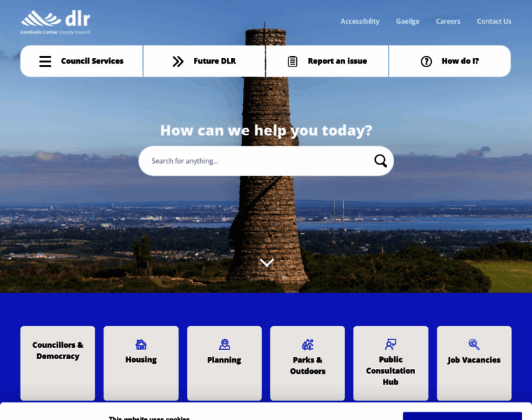Screen dimensions: 532x420
Task: Open the Future DLR menu item
Action: (204, 61)
